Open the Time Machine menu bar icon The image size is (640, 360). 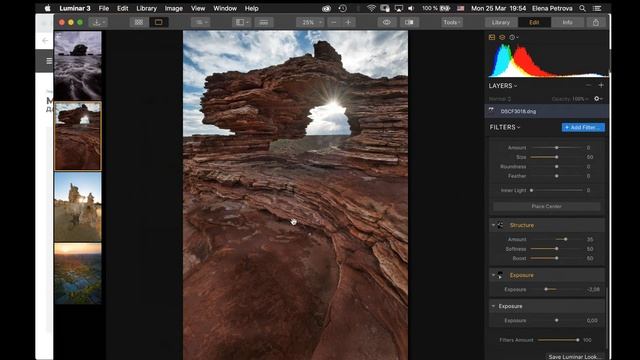pyautogui.click(x=342, y=8)
